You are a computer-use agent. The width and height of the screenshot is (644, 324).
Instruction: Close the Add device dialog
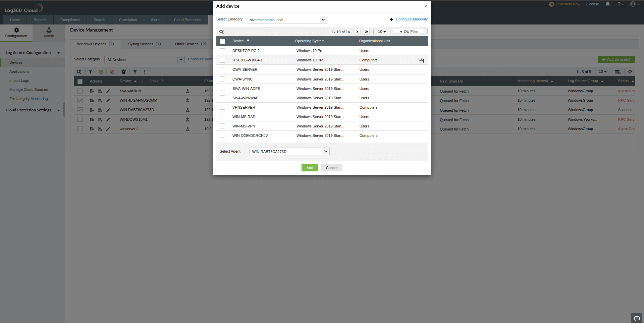426,6
